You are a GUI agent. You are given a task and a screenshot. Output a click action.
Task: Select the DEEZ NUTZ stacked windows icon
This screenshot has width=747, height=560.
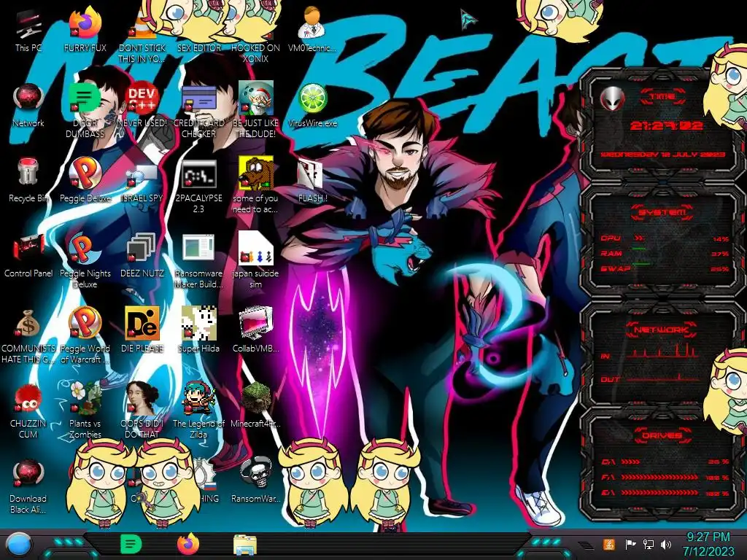(142, 256)
